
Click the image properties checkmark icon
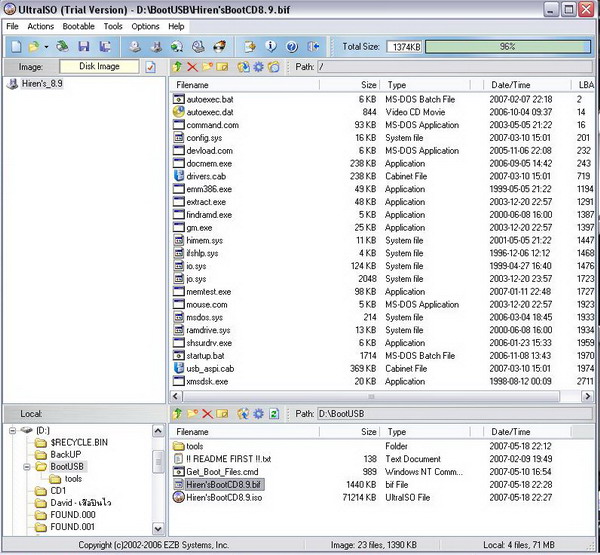pyautogui.click(x=150, y=67)
